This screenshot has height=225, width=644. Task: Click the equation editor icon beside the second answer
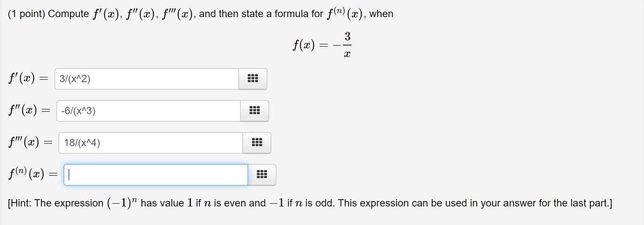pos(255,111)
